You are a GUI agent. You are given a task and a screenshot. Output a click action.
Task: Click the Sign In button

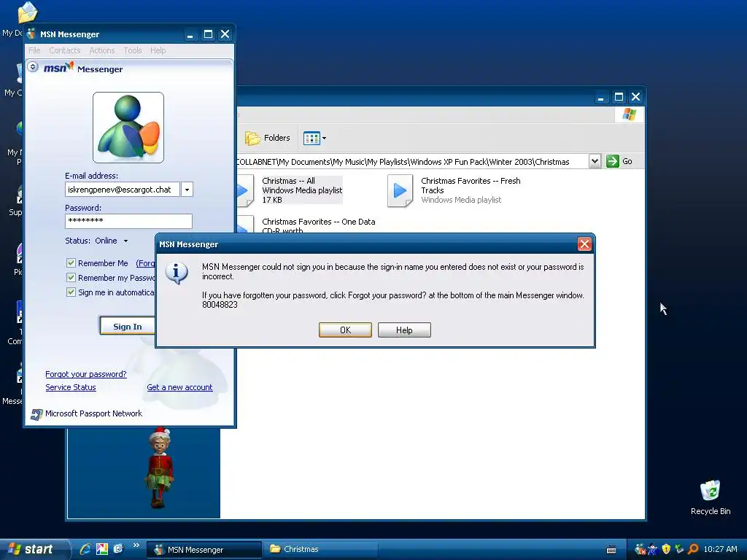pos(128,326)
